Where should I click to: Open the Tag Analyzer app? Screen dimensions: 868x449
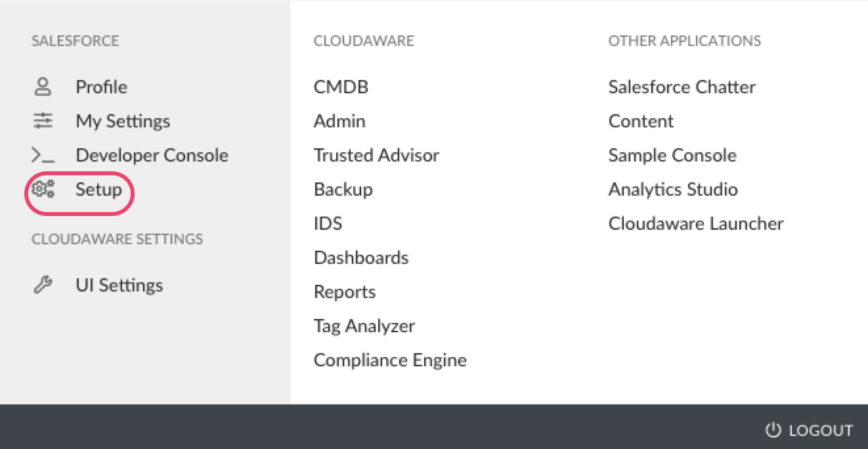pyautogui.click(x=364, y=326)
